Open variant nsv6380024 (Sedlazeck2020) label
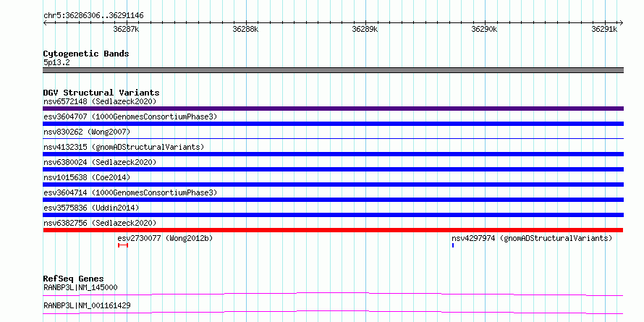The image size is (644, 322). click(100, 162)
